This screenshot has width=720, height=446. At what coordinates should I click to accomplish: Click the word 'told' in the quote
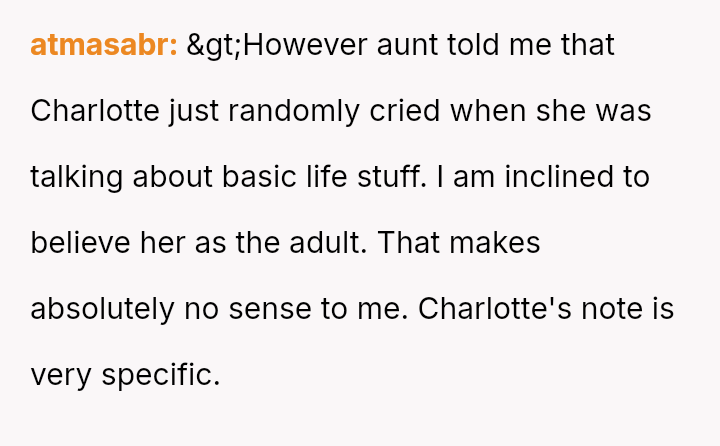[x=473, y=45]
